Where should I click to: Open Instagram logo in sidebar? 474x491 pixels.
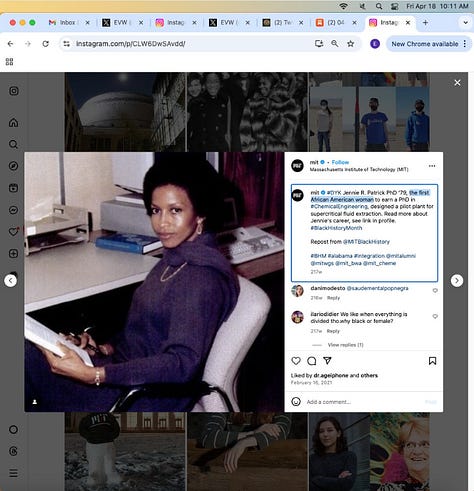pyautogui.click(x=14, y=91)
